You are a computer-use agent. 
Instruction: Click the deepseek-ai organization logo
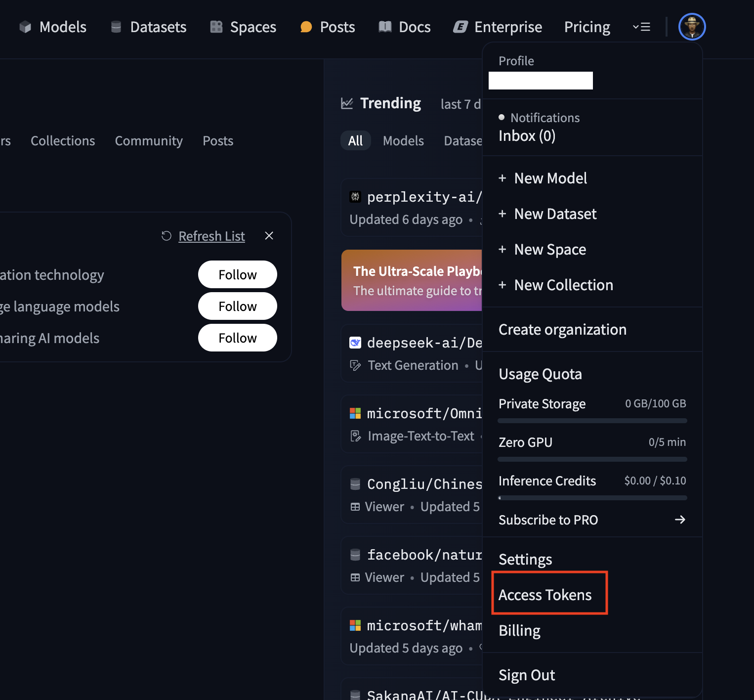pos(355,343)
